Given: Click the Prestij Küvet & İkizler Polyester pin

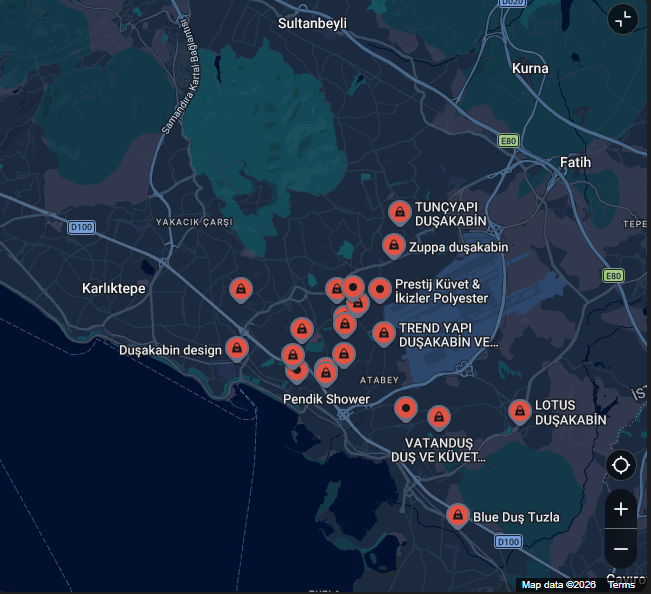Looking at the screenshot, I should click(x=380, y=289).
